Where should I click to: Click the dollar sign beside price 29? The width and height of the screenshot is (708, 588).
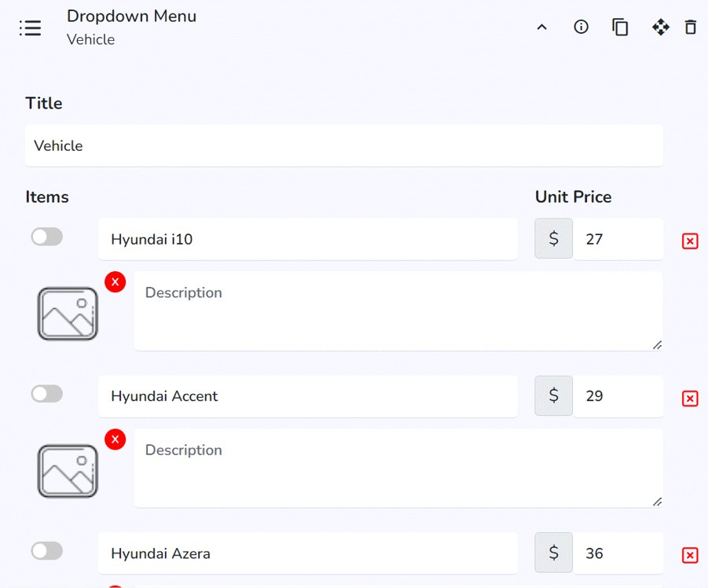[553, 395]
